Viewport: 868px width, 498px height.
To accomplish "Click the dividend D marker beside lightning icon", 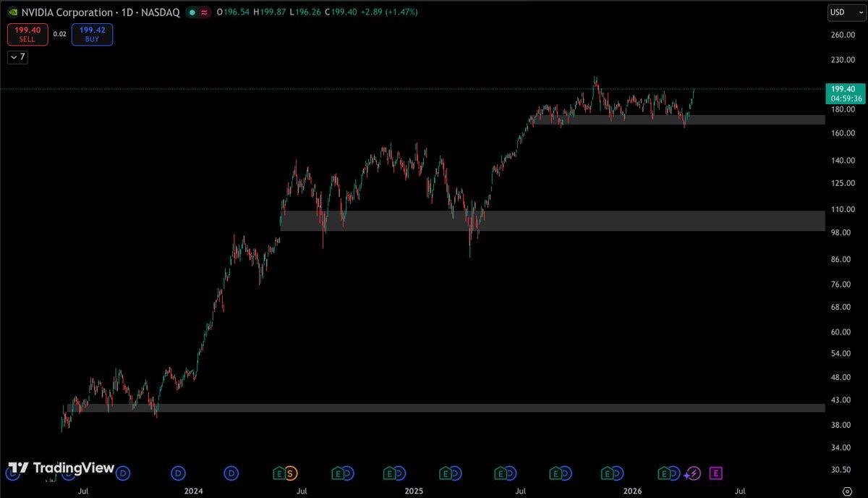I will (x=674, y=473).
